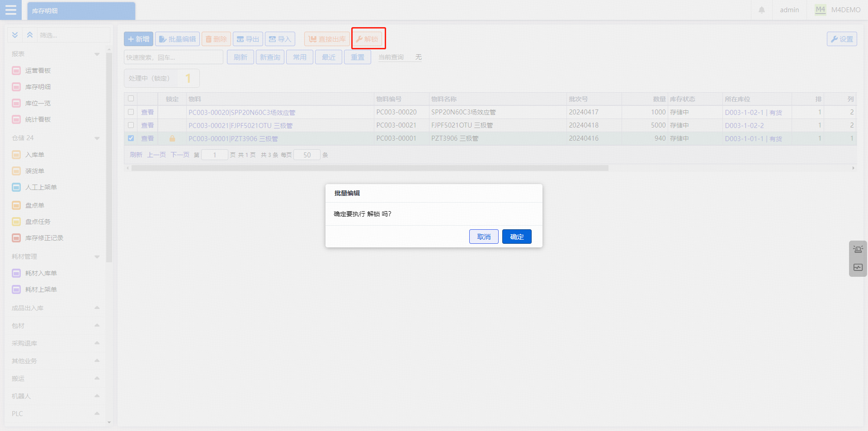Image resolution: width=868 pixels, height=431 pixels.
Task: Click the monitor icon on right edge panel
Action: [x=858, y=268]
